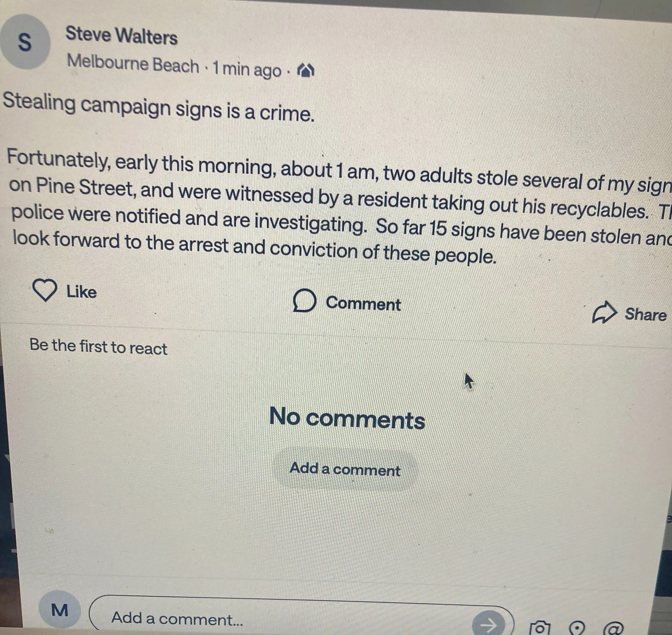Click the Share label text
This screenshot has width=672, height=635.
coord(646,315)
